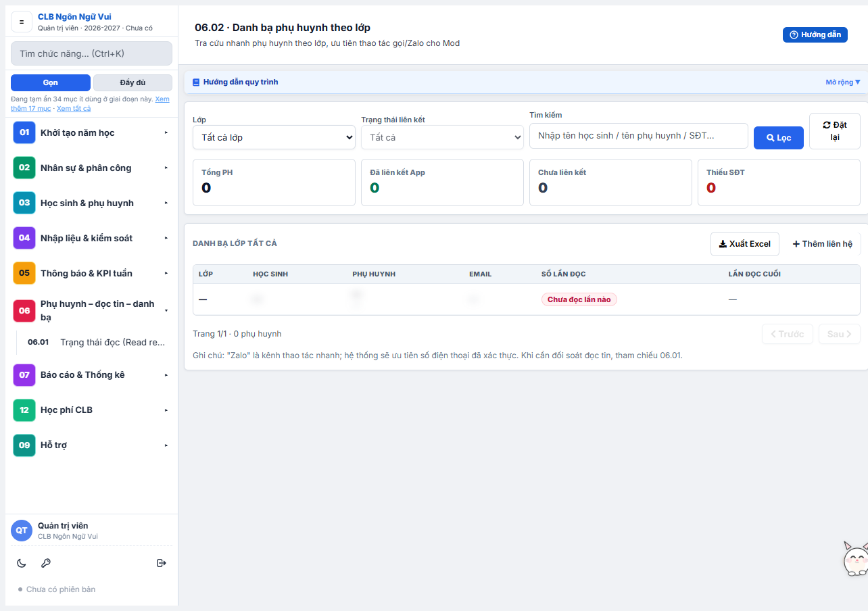This screenshot has width=868, height=611.
Task: Open the Hướng dẫn help button
Action: pos(815,34)
